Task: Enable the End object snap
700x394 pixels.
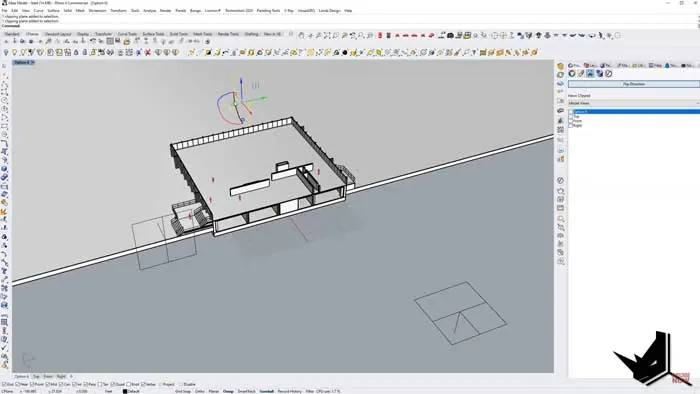Action: [5, 384]
